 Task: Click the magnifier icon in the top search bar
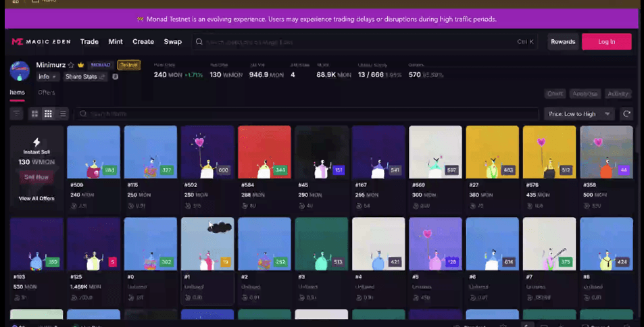click(x=199, y=41)
